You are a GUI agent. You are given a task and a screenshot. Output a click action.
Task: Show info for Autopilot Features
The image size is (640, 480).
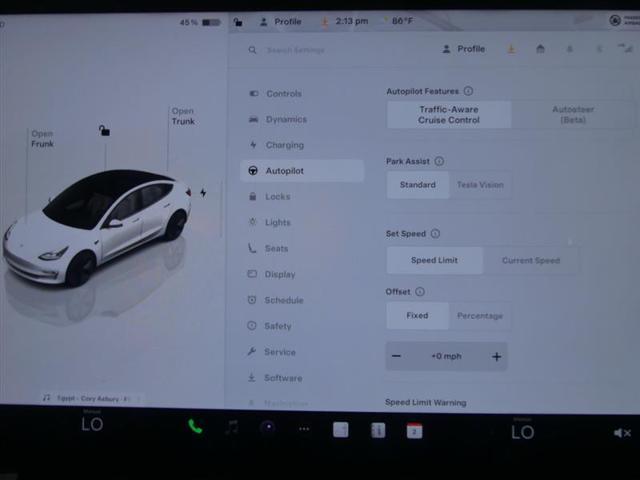(x=469, y=91)
